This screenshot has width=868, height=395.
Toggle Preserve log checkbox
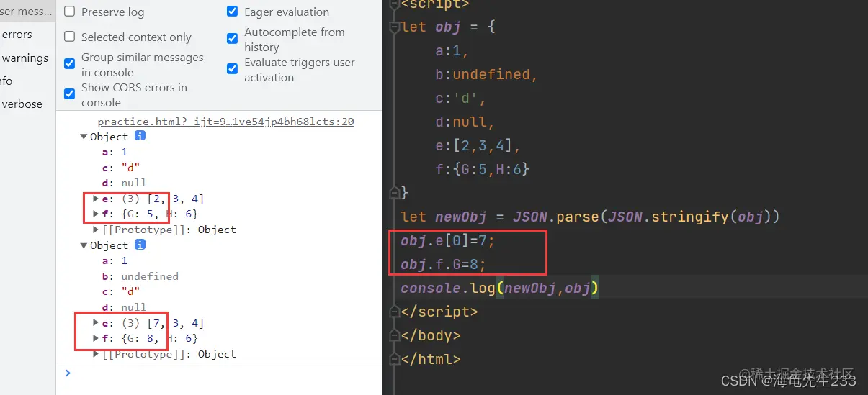point(70,12)
